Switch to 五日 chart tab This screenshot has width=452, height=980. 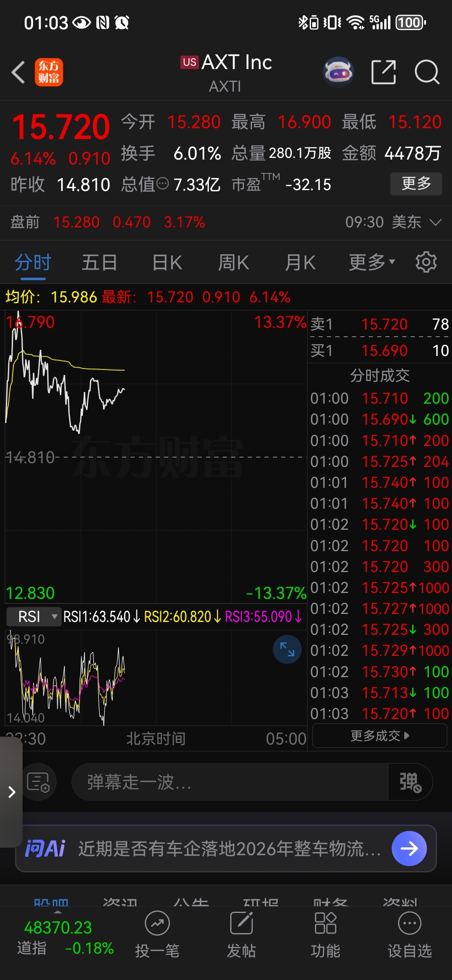tap(99, 263)
